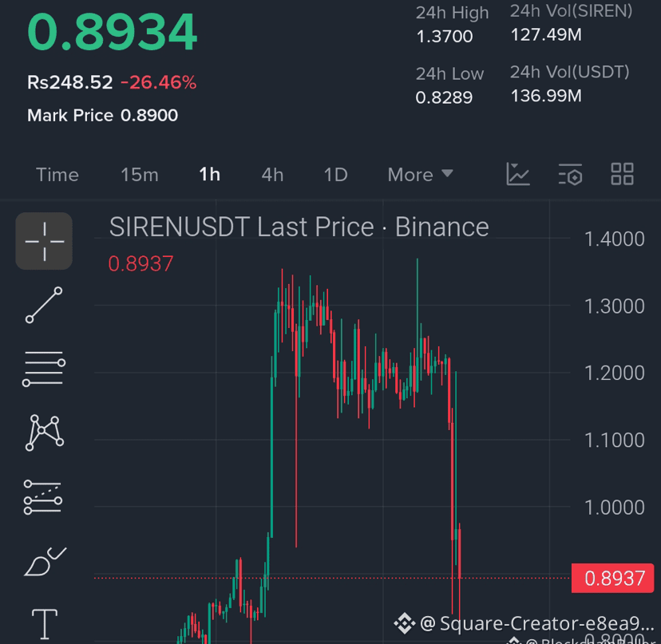This screenshot has height=644, width=661.
Task: Select the text annotation tool
Action: pos(45,624)
